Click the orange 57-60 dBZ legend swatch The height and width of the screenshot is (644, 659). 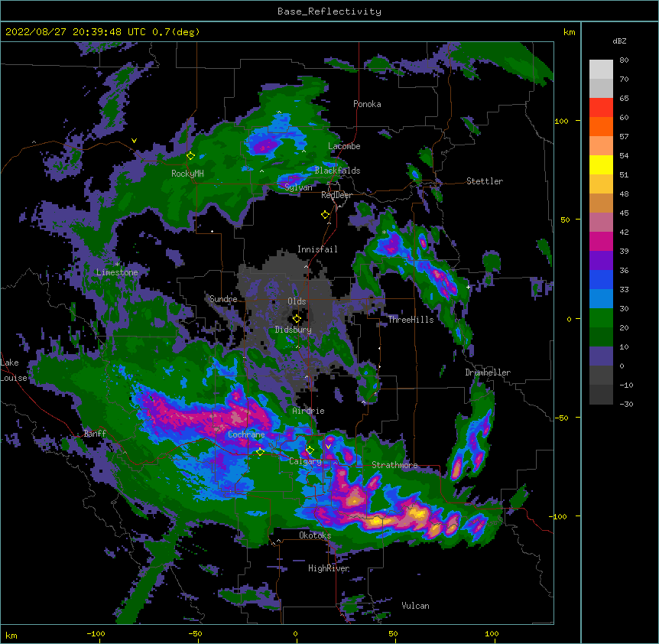coord(601,126)
